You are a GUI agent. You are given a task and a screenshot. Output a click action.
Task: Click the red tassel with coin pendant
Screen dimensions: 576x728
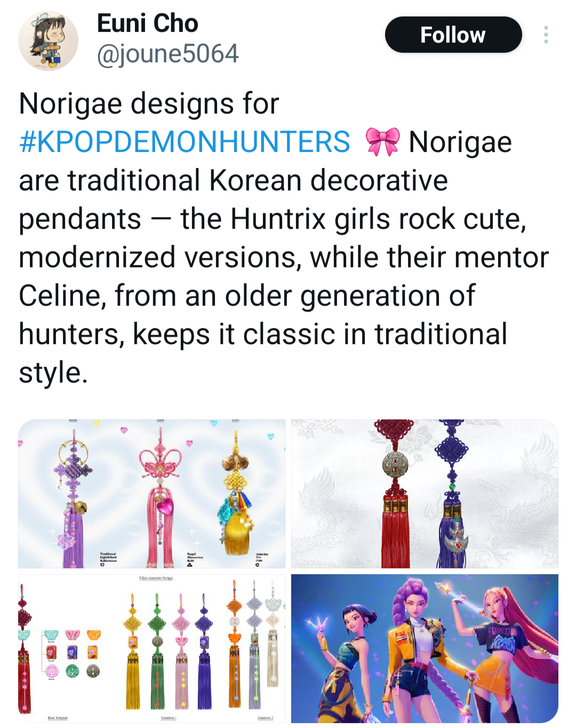395,494
